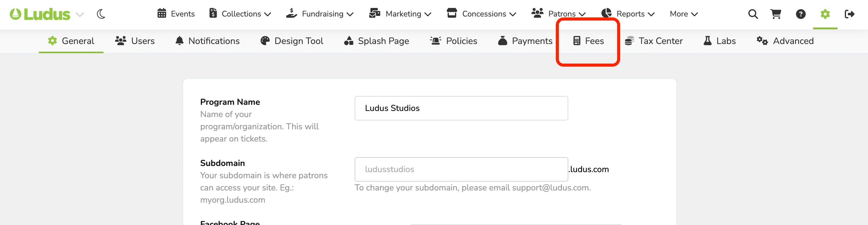Image resolution: width=868 pixels, height=225 pixels.
Task: Expand the Fundraising dropdown arrow
Action: click(x=350, y=14)
